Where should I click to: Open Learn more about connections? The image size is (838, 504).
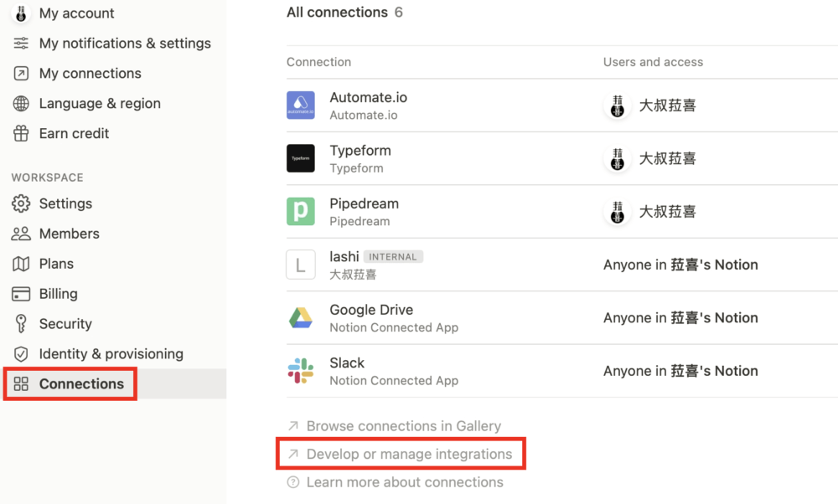405,482
